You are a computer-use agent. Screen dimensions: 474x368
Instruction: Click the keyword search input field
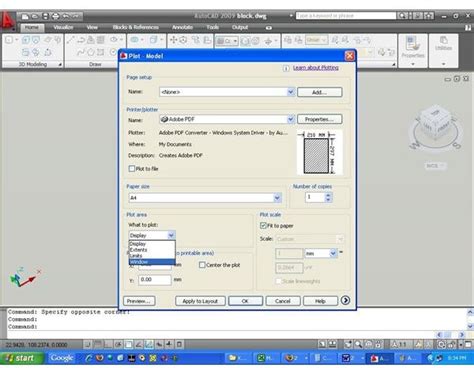(x=346, y=16)
